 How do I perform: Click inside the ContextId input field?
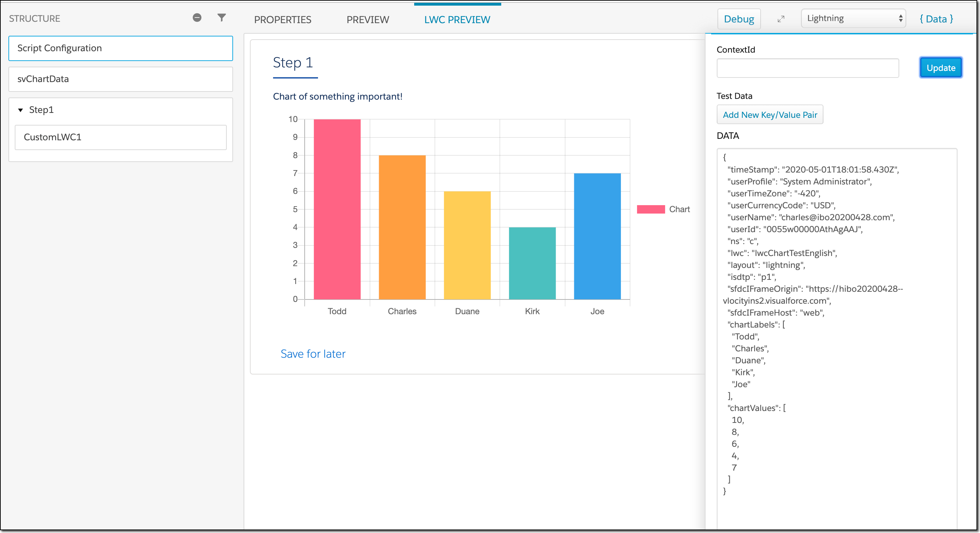807,68
